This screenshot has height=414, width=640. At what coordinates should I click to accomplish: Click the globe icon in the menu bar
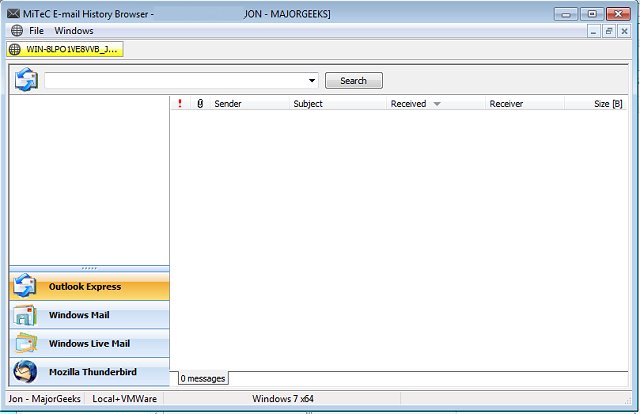[x=17, y=31]
